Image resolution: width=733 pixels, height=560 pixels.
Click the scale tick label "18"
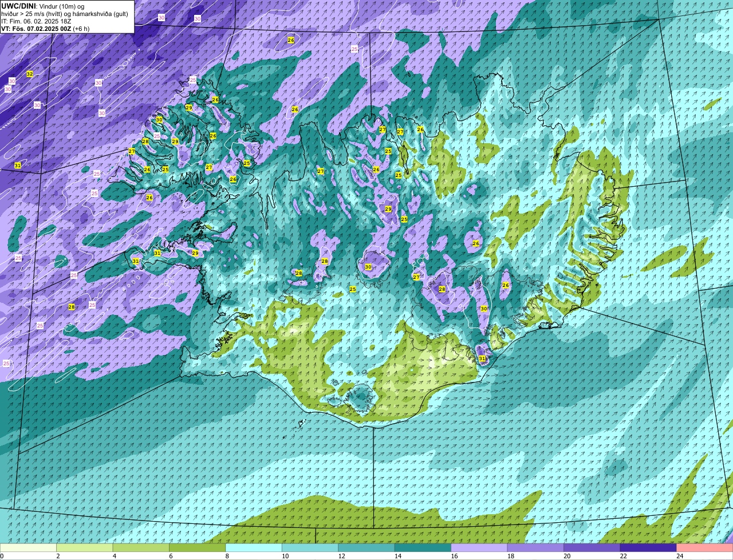click(x=511, y=556)
